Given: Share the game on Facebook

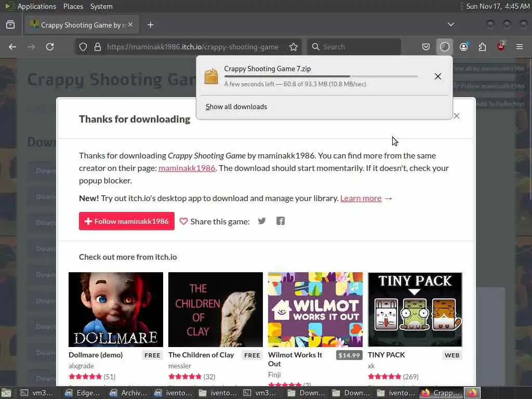Looking at the screenshot, I should point(280,221).
